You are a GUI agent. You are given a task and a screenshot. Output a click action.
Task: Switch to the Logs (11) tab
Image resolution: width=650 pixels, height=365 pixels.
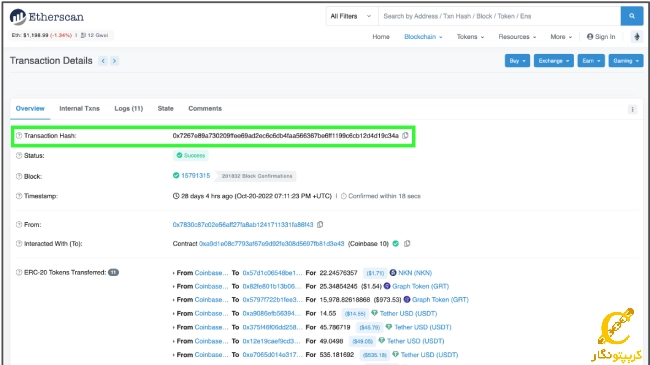point(129,108)
